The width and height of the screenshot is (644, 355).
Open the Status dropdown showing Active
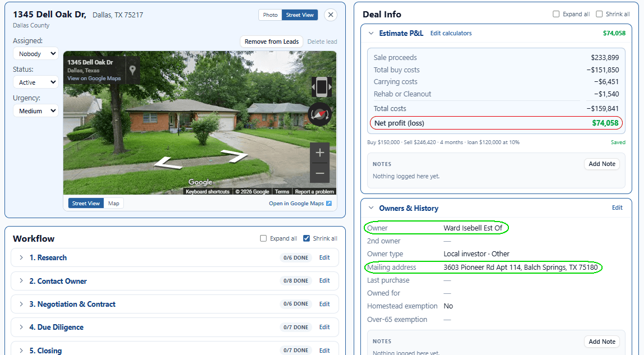[x=36, y=82]
